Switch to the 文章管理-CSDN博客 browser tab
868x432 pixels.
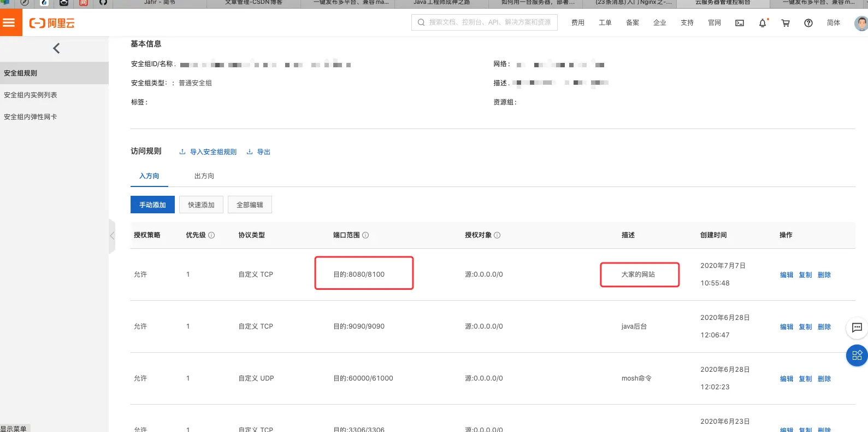[x=253, y=3]
